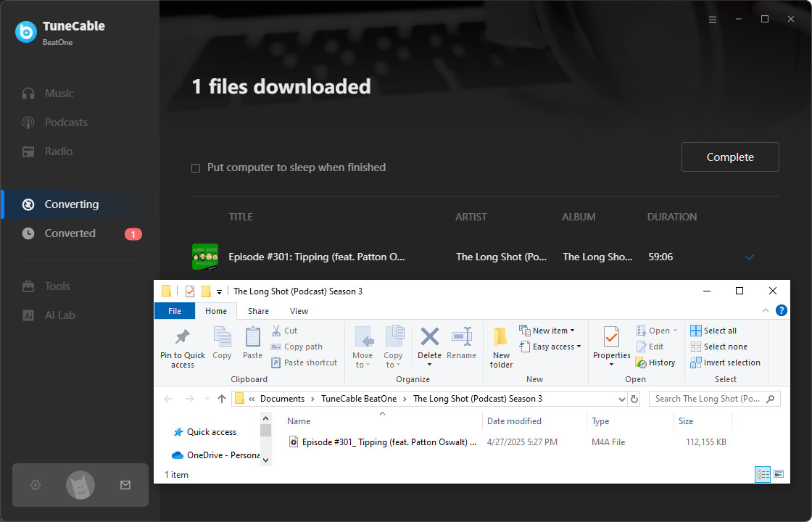Click TuneCable BeatOne in the address path
Screen dimensions: 812x522
tap(359, 399)
